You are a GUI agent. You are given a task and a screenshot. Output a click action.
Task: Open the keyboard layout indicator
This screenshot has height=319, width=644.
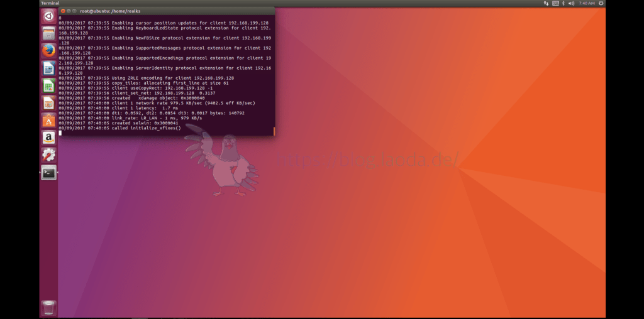pyautogui.click(x=555, y=3)
